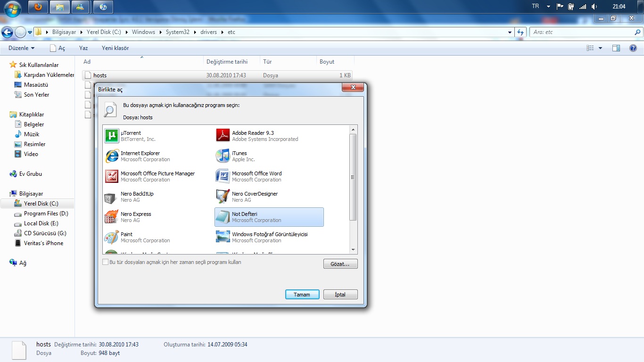Browse programs with Gözat button

click(340, 264)
